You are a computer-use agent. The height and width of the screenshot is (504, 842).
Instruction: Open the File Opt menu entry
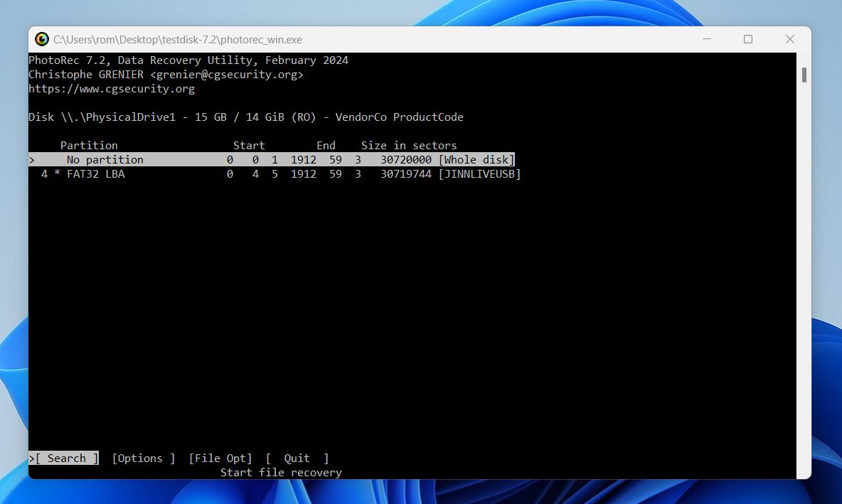[x=220, y=458]
